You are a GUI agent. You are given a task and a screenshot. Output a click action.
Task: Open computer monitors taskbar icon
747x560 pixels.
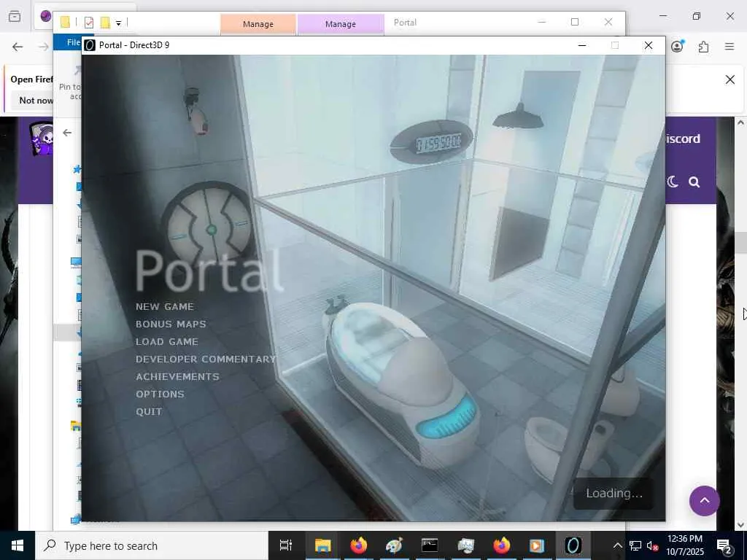(465, 545)
